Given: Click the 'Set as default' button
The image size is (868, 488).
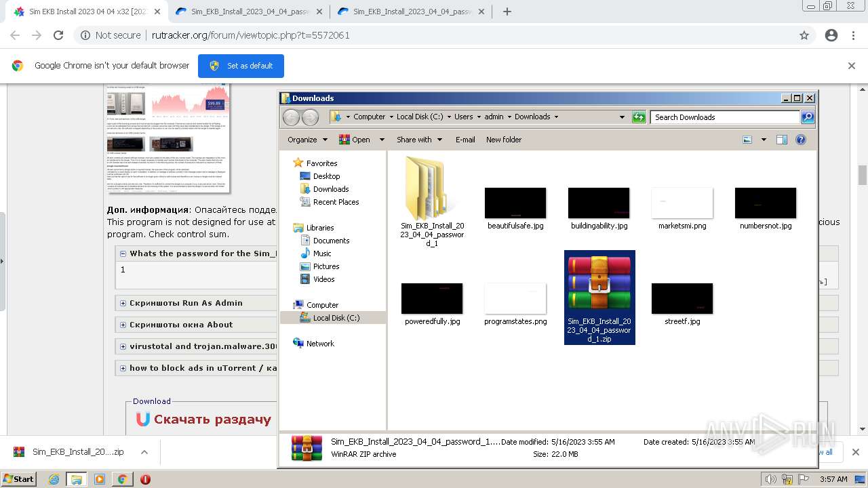Looking at the screenshot, I should pyautogui.click(x=241, y=66).
